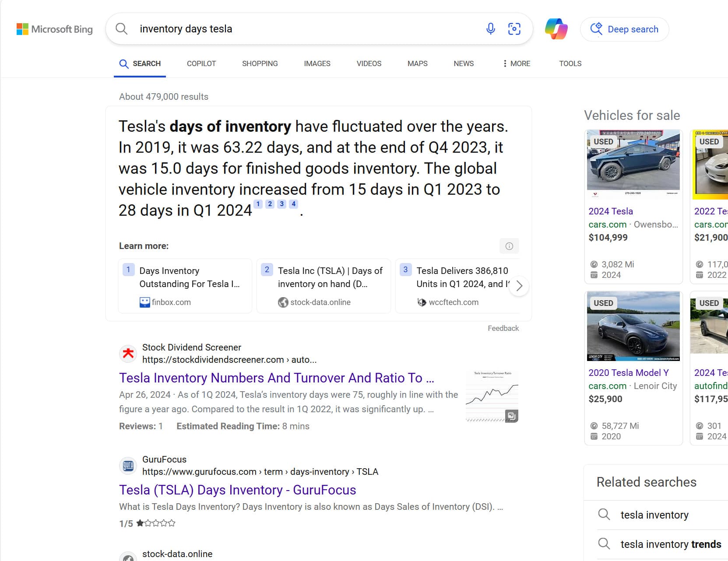728x561 pixels.
Task: Click the Feedback link
Action: [503, 328]
